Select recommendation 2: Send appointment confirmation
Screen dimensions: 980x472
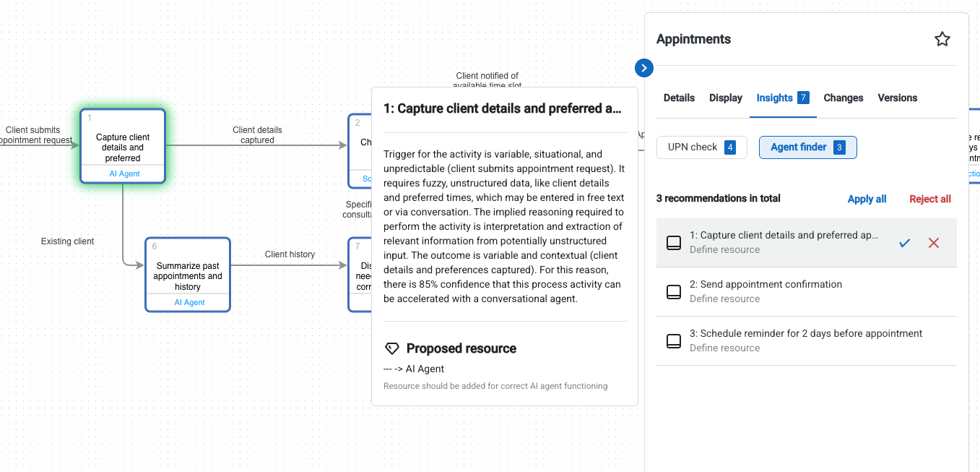tap(807, 292)
